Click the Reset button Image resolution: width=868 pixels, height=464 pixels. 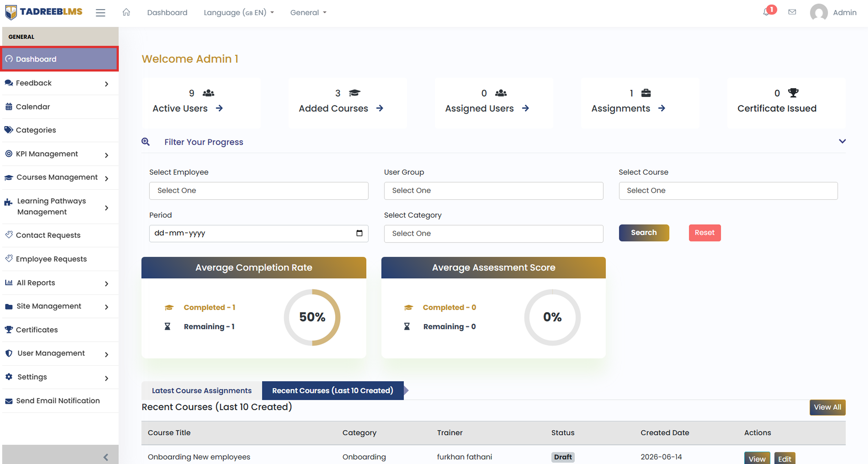705,233
